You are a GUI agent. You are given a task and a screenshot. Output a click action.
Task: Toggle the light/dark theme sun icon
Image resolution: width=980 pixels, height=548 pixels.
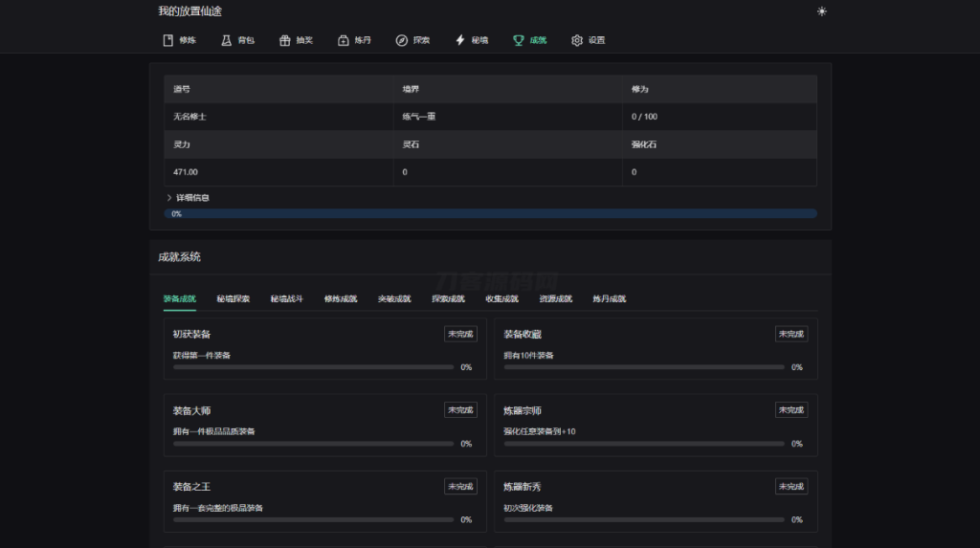pyautogui.click(x=822, y=11)
